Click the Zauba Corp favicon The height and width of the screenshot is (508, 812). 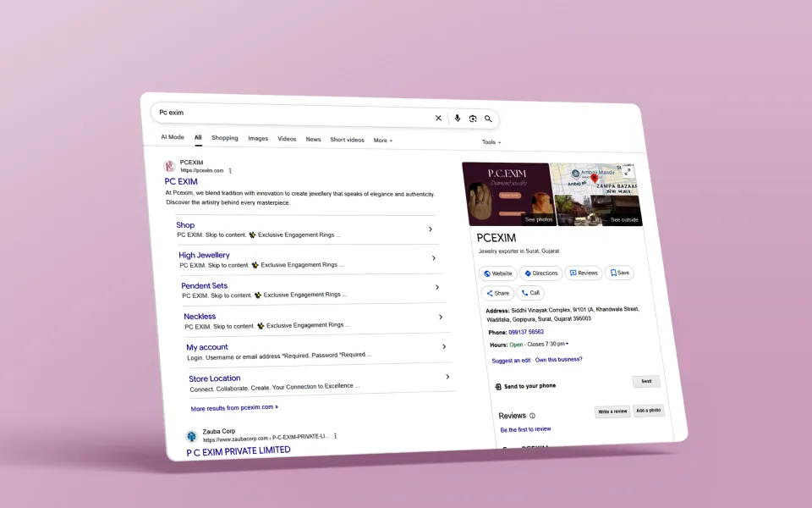(192, 436)
